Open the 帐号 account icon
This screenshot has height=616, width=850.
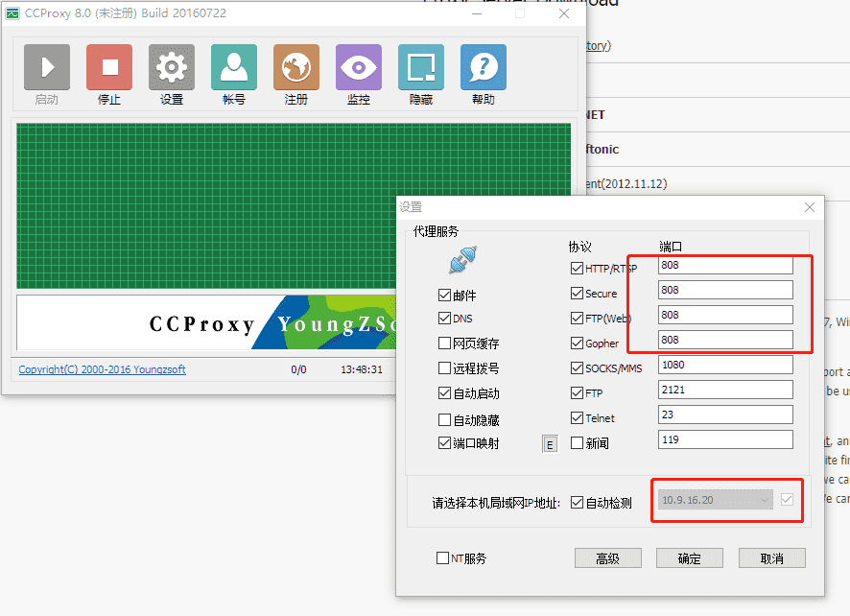(234, 67)
